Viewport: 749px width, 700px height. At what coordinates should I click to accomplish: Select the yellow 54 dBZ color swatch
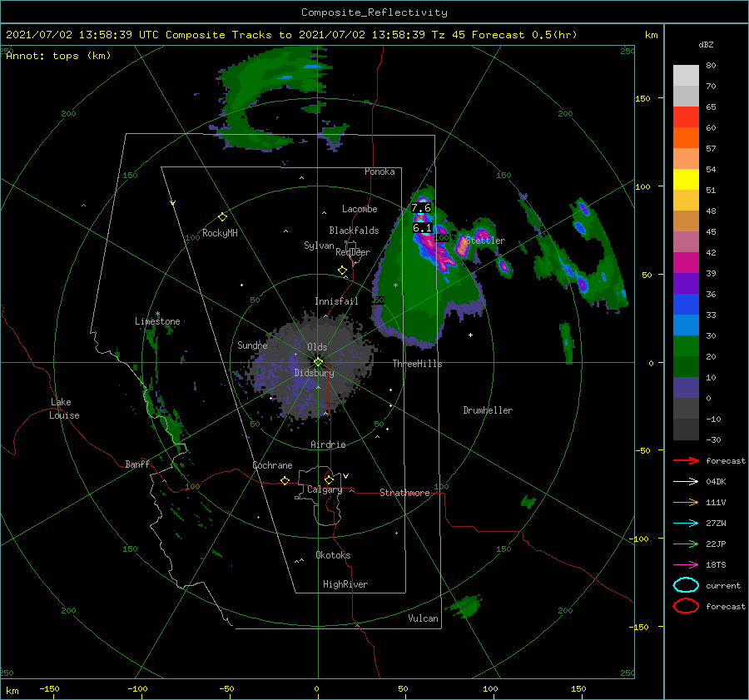(686, 180)
